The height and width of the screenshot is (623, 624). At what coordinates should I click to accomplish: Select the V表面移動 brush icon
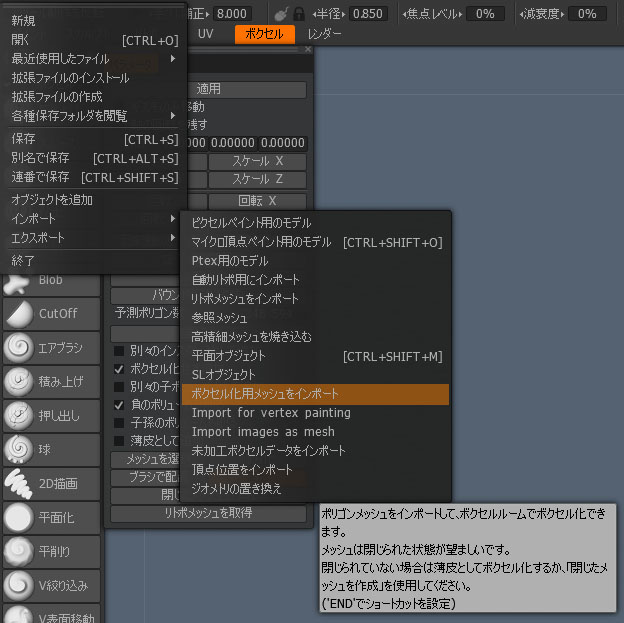pyautogui.click(x=19, y=615)
